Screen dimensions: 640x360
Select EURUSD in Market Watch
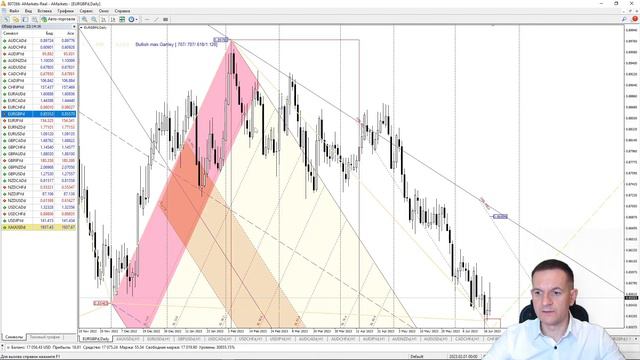pos(39,134)
